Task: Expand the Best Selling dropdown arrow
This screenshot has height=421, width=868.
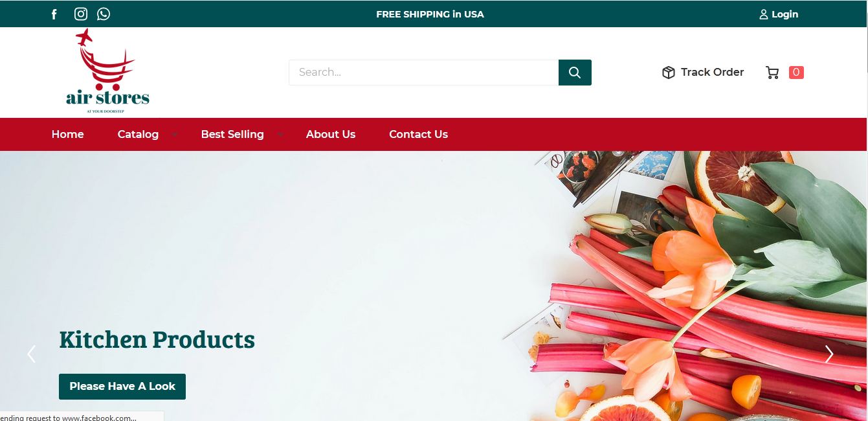Action: point(280,135)
